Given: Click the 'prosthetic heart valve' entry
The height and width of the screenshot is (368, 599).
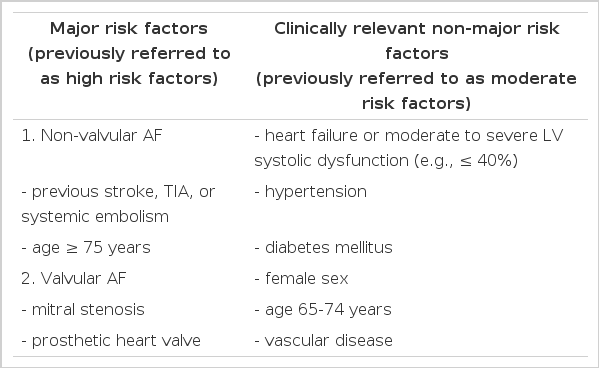Looking at the screenshot, I should click(x=111, y=340).
